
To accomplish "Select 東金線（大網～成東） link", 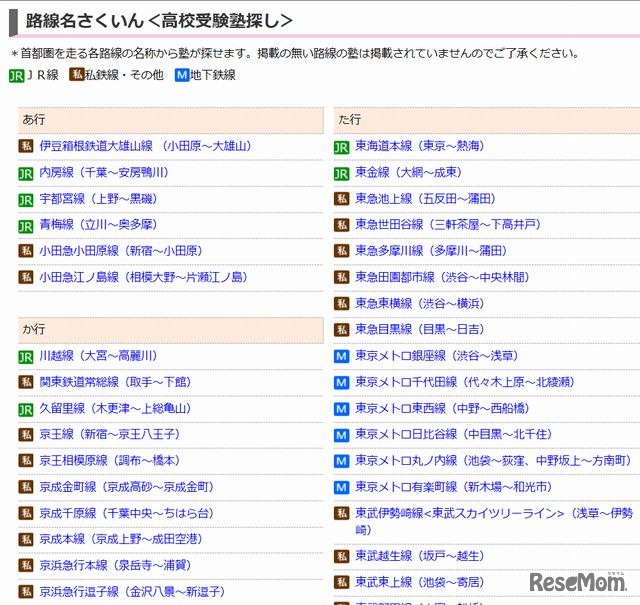I will pyautogui.click(x=408, y=172).
